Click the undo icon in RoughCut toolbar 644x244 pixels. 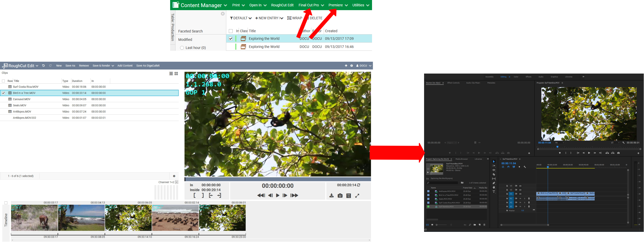click(43, 66)
